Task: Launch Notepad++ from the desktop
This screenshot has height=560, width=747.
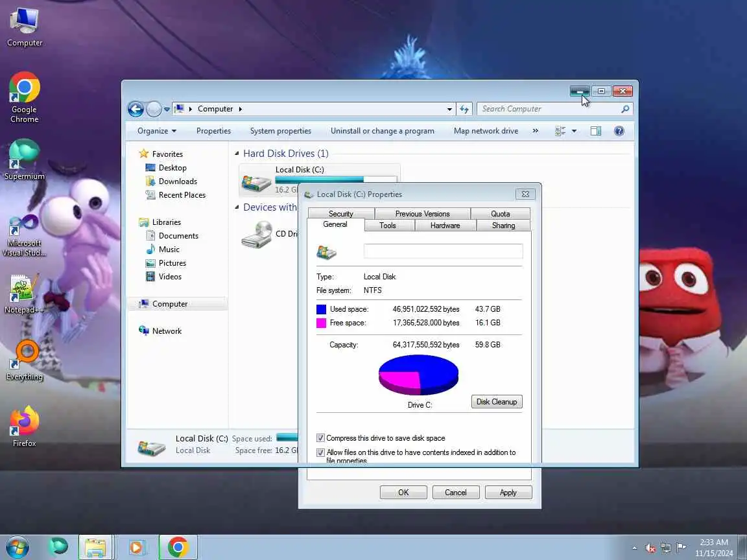Action: coord(24,294)
